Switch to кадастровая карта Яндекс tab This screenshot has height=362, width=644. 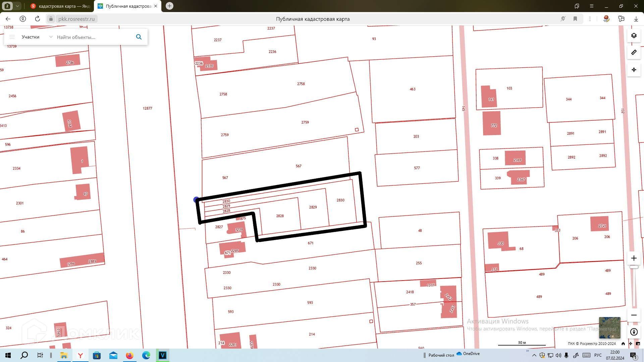(x=60, y=6)
